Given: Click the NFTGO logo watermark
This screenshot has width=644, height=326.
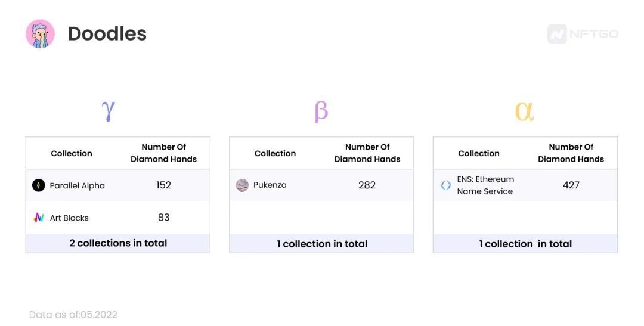Looking at the screenshot, I should pos(583,33).
